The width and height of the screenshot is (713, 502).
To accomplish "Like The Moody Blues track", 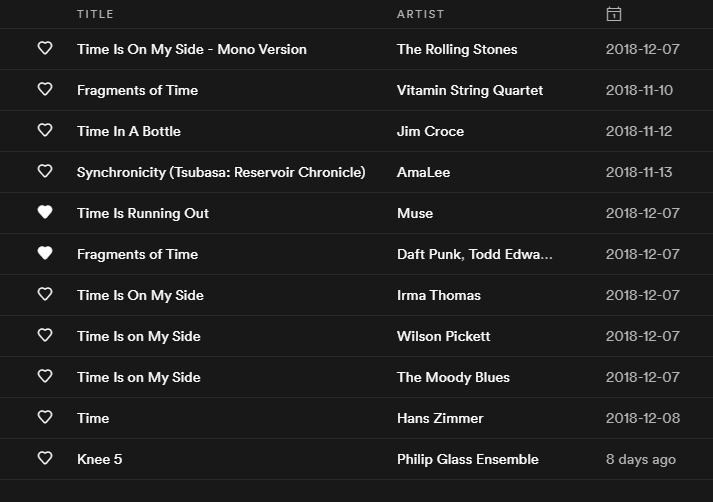I will pyautogui.click(x=45, y=377).
